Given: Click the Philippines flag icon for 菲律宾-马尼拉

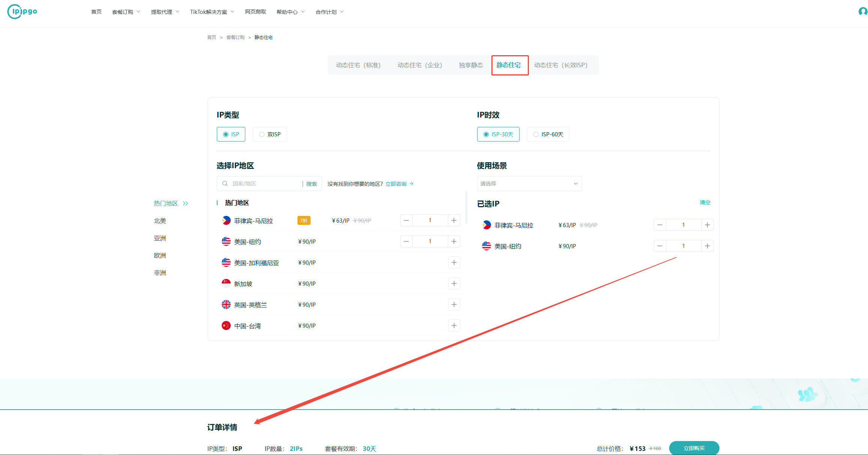Looking at the screenshot, I should [x=226, y=220].
